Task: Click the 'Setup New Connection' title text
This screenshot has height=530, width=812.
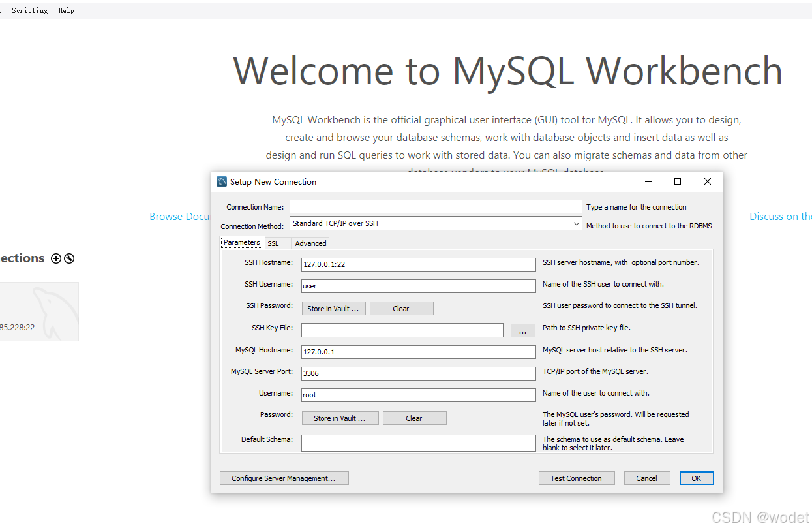Action: pyautogui.click(x=273, y=182)
